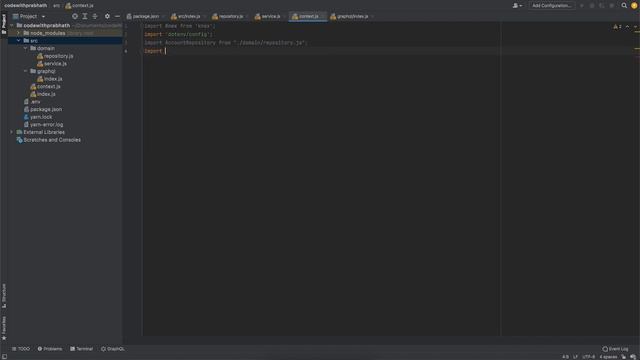The image size is (640, 360).
Task: Open the Search Everywhere magnifier
Action: click(624, 6)
